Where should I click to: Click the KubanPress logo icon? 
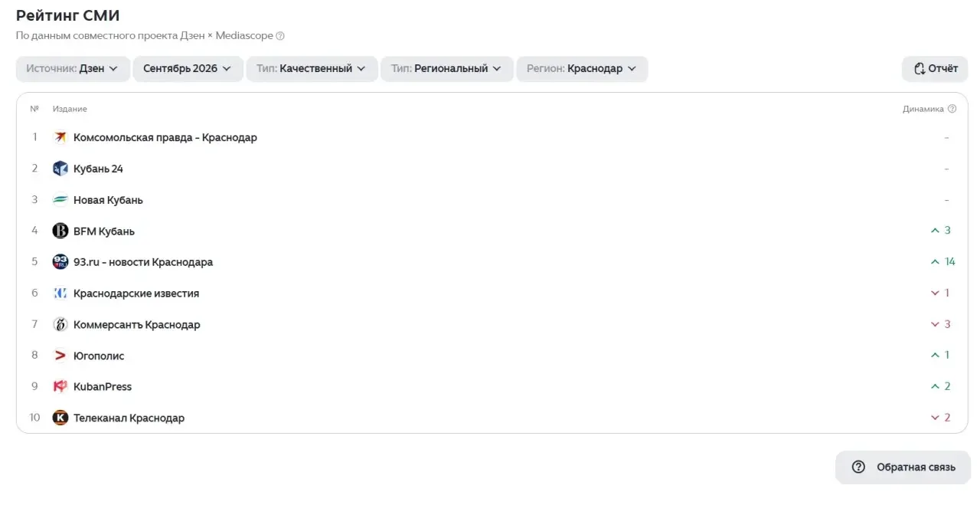(x=60, y=386)
